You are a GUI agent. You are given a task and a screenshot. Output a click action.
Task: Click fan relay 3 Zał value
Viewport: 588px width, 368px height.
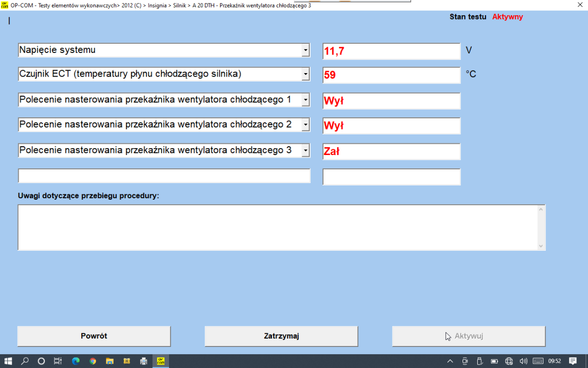coord(392,152)
